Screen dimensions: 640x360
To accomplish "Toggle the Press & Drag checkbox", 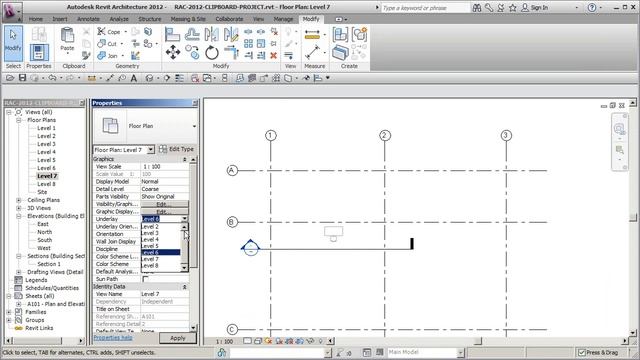I will [582, 352].
